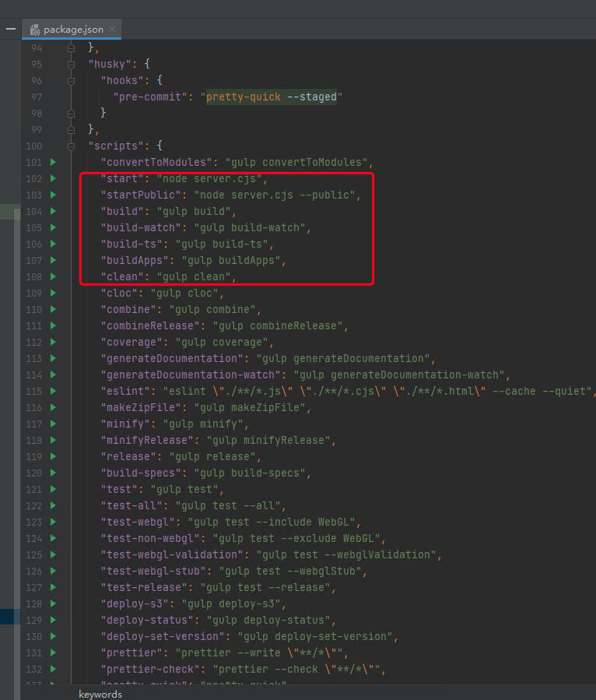Click the "keywords" breadcrumb at bottom

(x=100, y=694)
